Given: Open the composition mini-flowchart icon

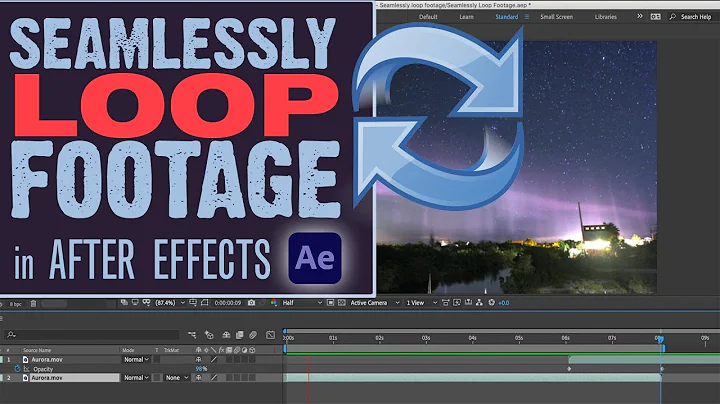Looking at the screenshot, I should tap(192, 335).
